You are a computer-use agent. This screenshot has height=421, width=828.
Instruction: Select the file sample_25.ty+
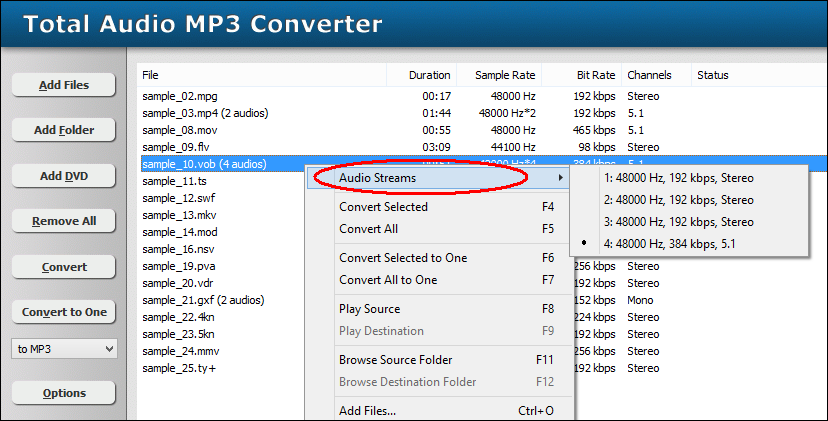[x=179, y=368]
